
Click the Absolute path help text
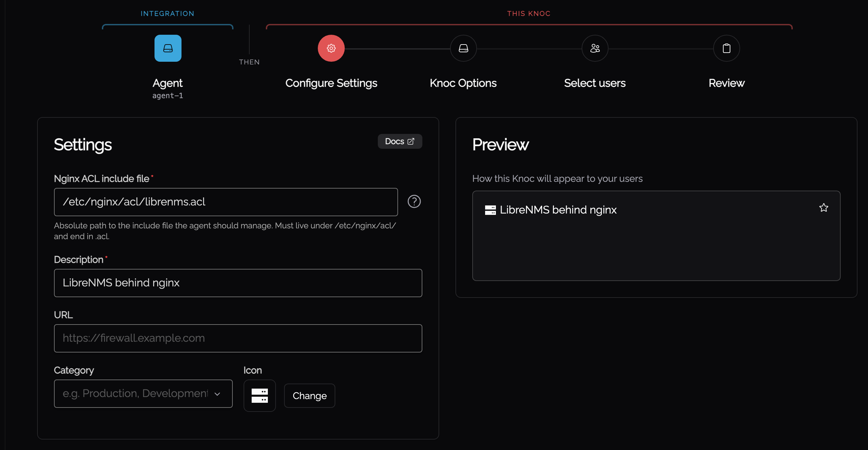[225, 231]
